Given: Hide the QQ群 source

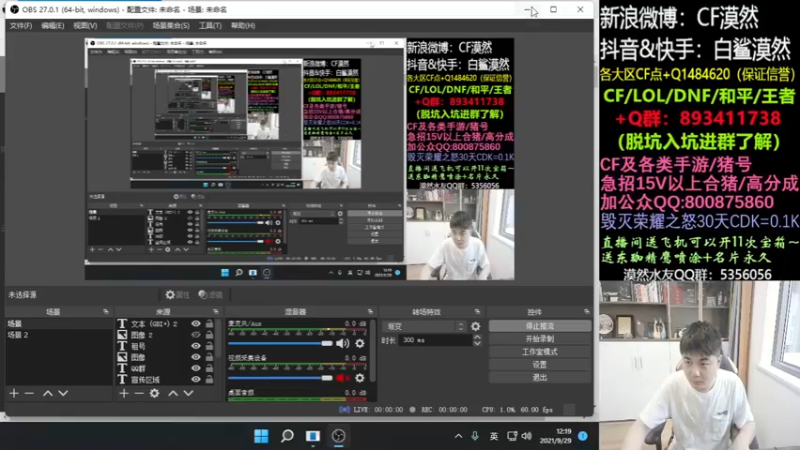Looking at the screenshot, I should pos(196,368).
